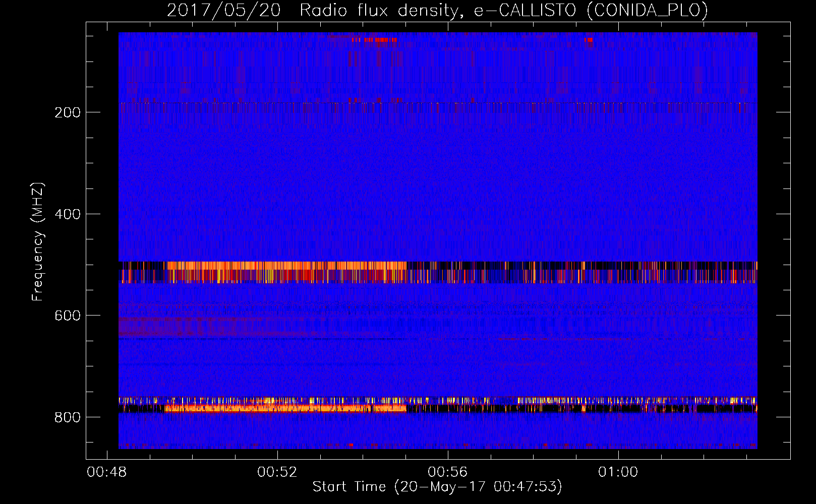Click the "Start Time (20-May-17 00:47:53)" label
The image size is (816, 504).
437,487
